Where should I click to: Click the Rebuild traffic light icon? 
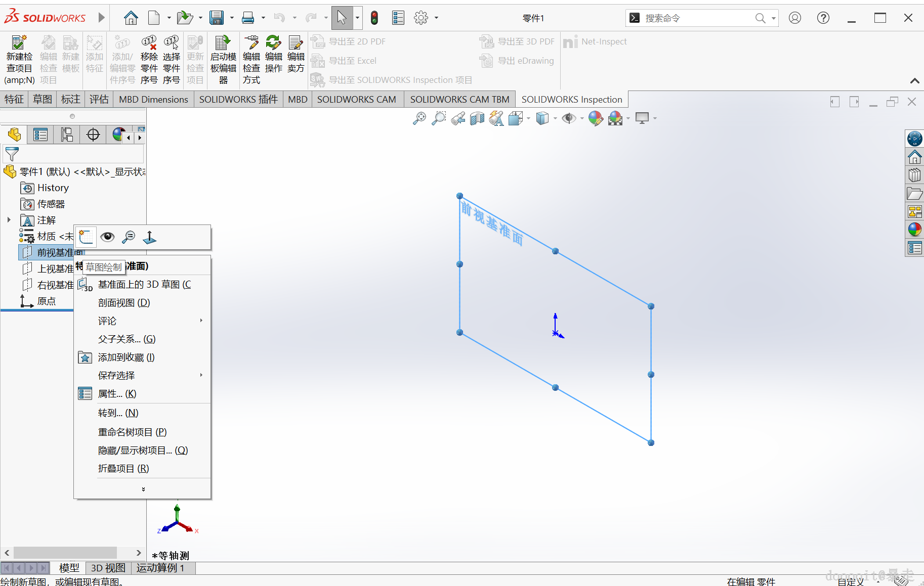point(374,18)
